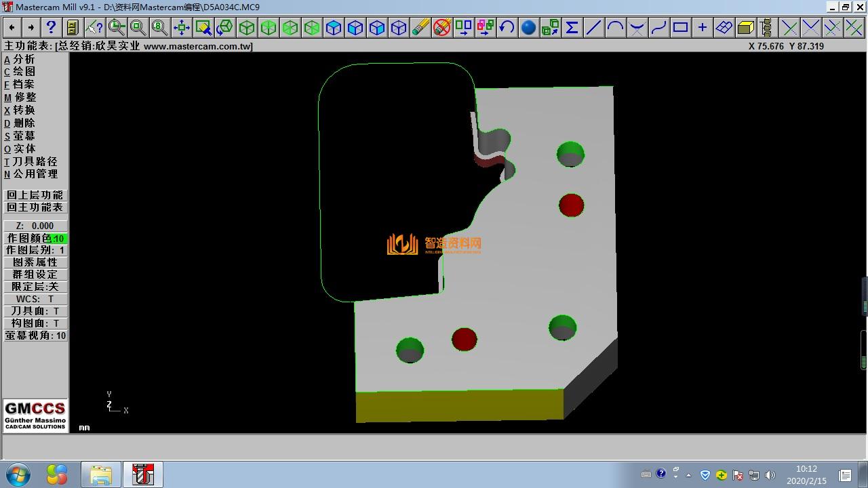Click the Undo arrow icon
Image resolution: width=868 pixels, height=488 pixels.
pyautogui.click(x=507, y=27)
